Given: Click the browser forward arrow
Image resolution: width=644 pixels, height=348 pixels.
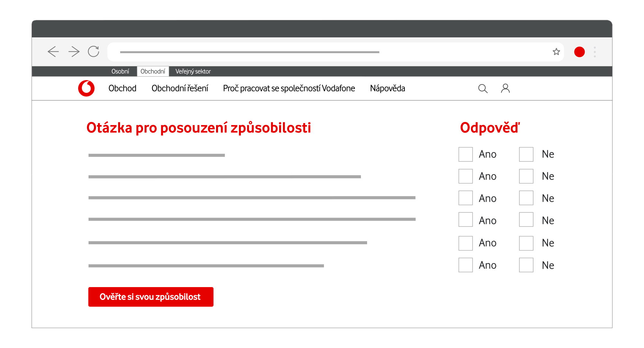Looking at the screenshot, I should (x=74, y=52).
